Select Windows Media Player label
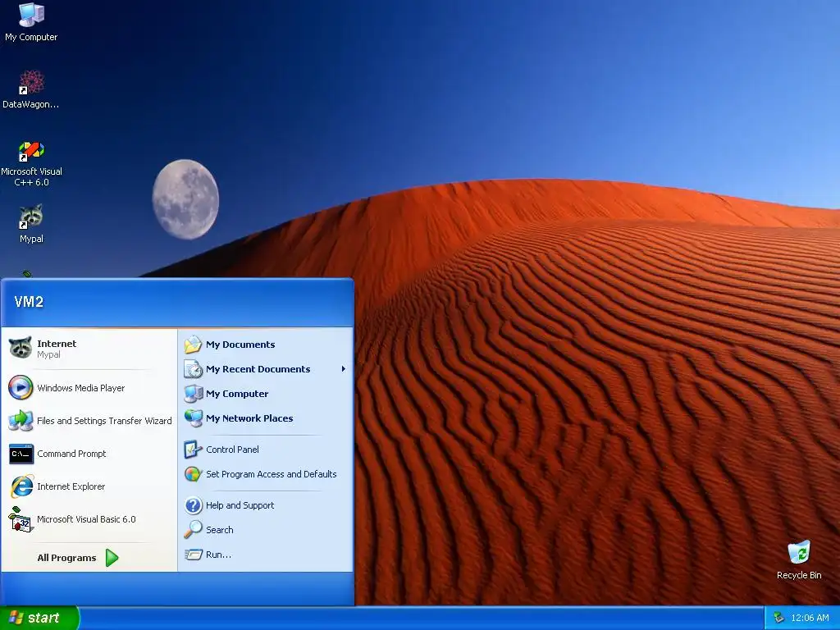Image resolution: width=840 pixels, height=630 pixels. pos(81,388)
